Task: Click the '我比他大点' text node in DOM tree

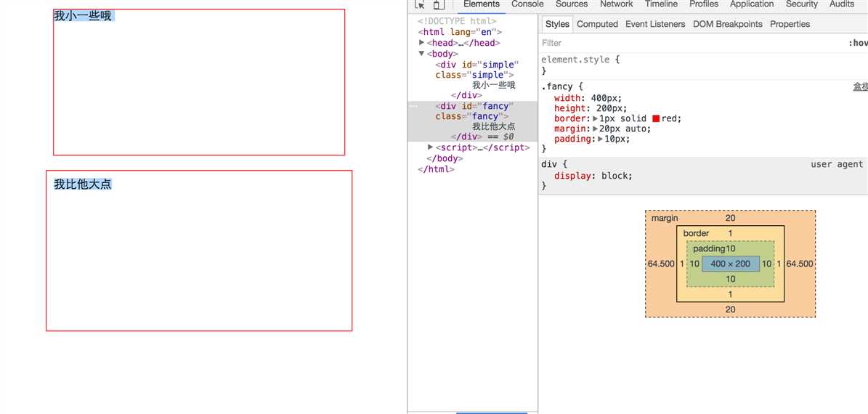Action: 493,127
